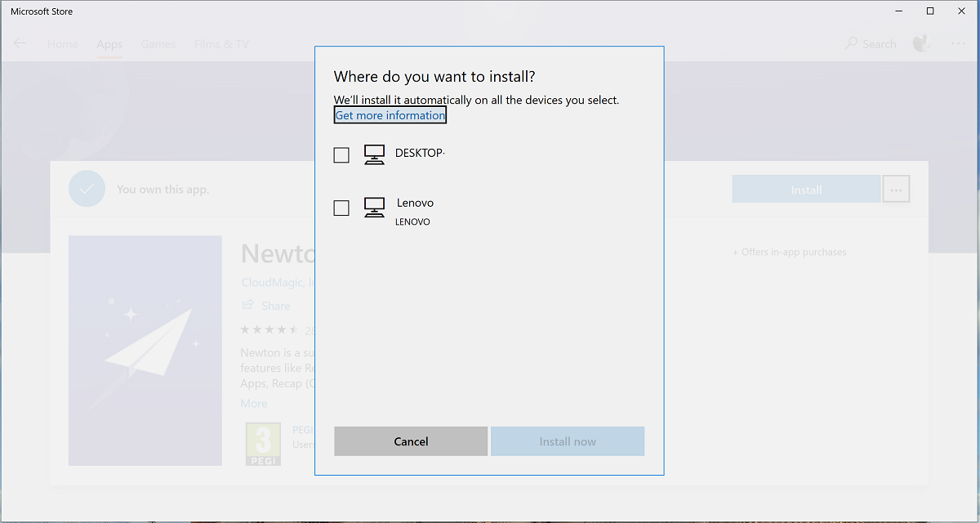Viewport: 980px width, 523px height.
Task: Click the LENOVO device subtitle text
Action: point(412,222)
